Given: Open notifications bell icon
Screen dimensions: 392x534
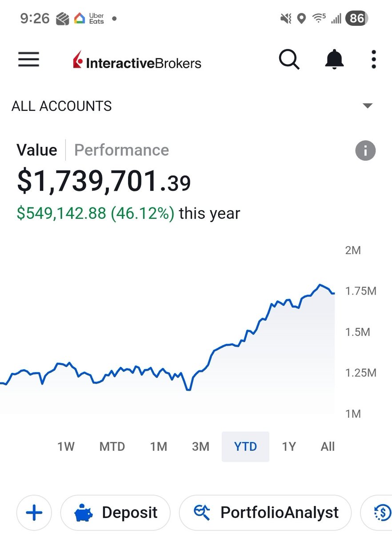Looking at the screenshot, I should point(334,60).
